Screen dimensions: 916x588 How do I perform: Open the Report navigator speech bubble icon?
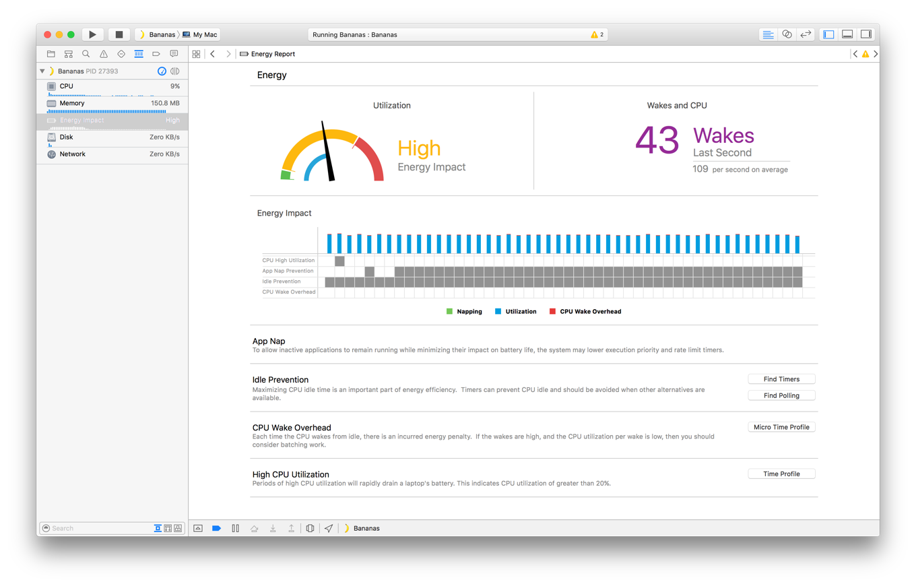(173, 54)
